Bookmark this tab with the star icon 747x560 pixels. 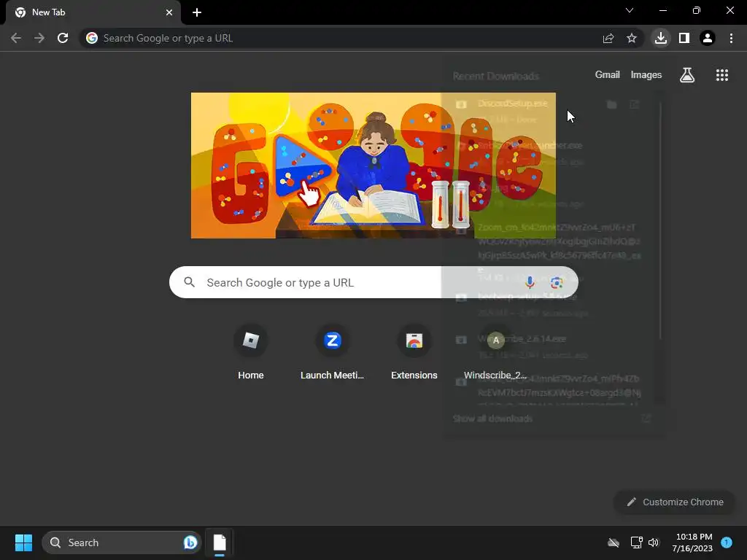coord(632,38)
